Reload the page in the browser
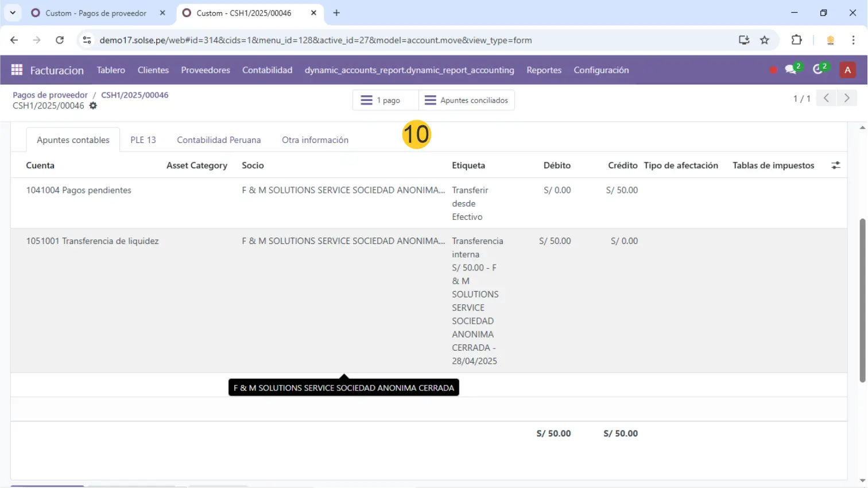Screen dimensions: 868x488 point(60,40)
